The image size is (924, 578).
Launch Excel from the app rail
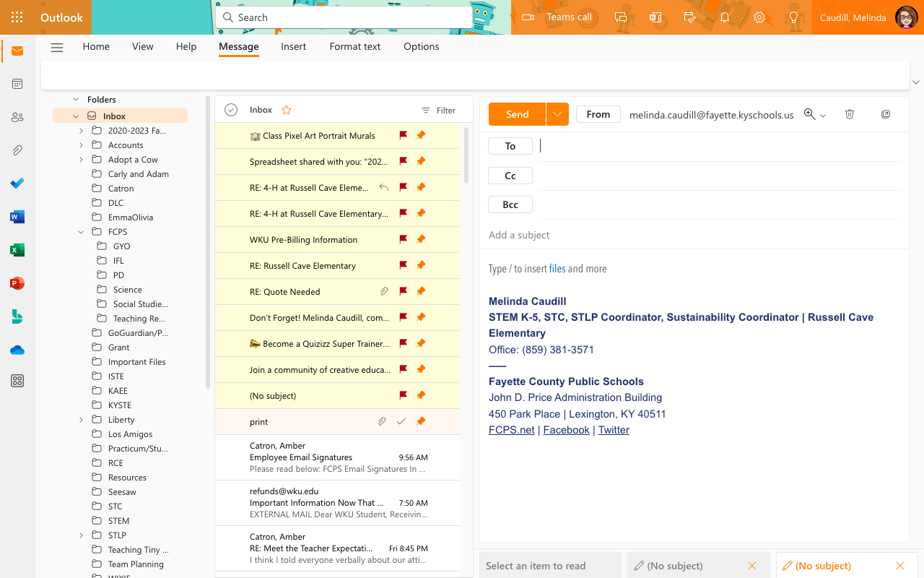click(x=17, y=250)
